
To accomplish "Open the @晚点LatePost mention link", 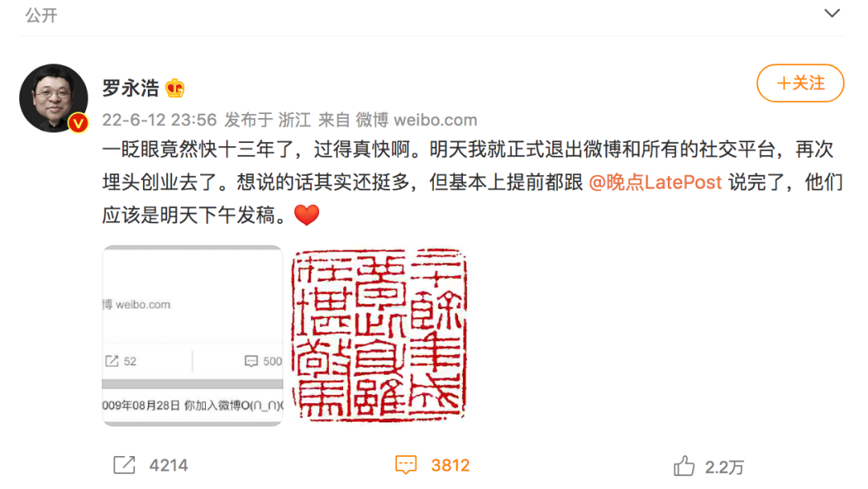I will pos(655,182).
